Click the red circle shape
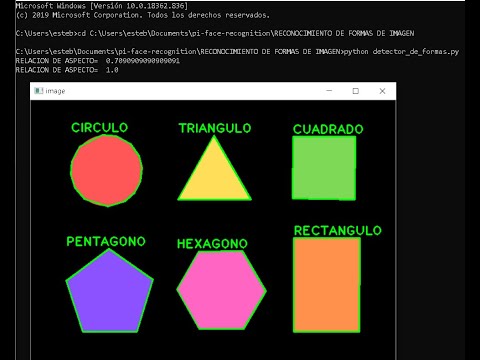This screenshot has height=360, width=480. (107, 171)
